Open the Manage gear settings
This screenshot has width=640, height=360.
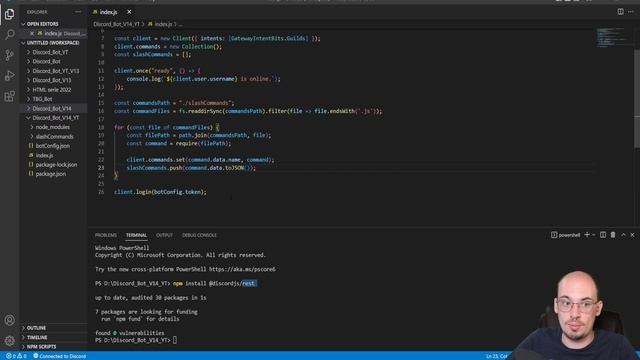tap(9, 340)
